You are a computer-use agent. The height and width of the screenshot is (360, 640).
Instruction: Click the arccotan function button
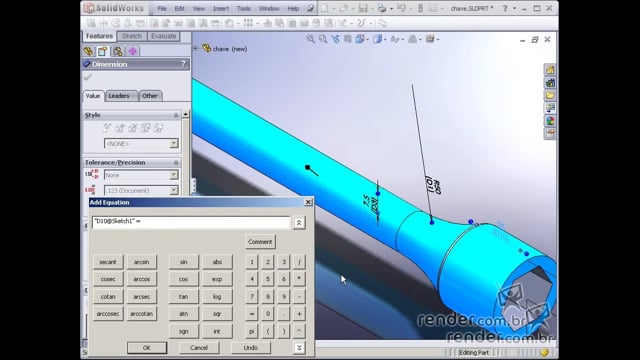pos(142,314)
